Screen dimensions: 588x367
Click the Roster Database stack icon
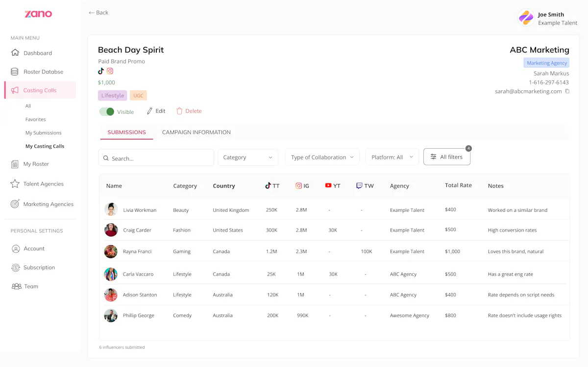click(x=15, y=72)
